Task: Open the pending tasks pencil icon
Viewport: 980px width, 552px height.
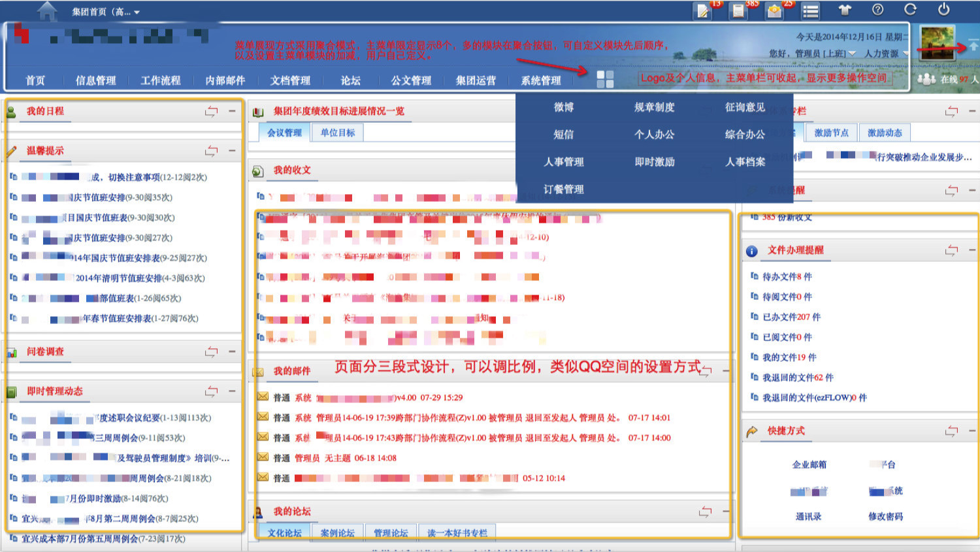Action: 703,11
